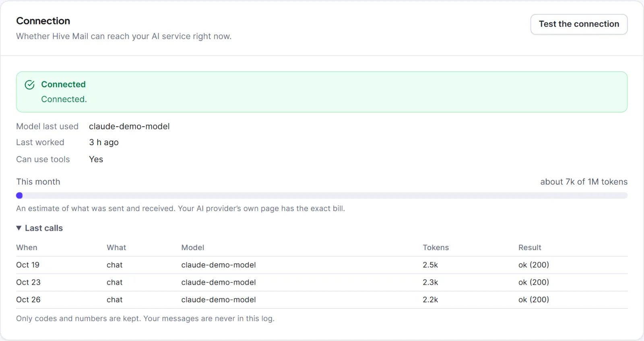The image size is (644, 341).
Task: Click the Result column header
Action: [530, 248]
